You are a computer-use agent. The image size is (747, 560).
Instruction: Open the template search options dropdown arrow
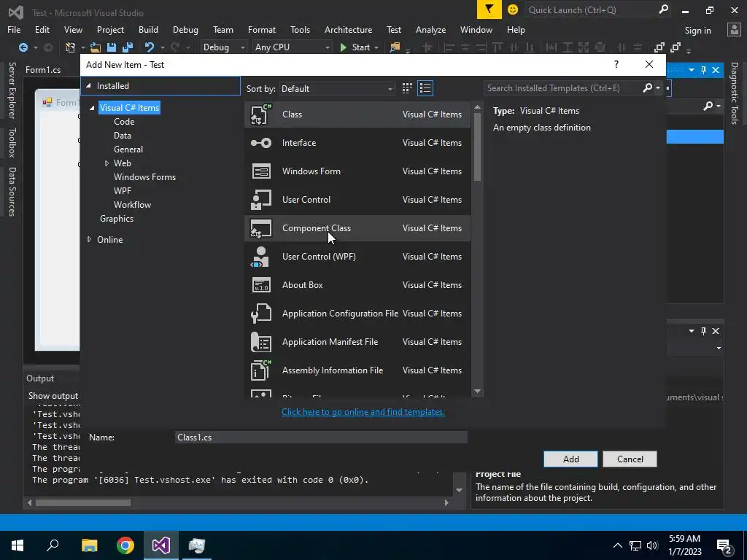click(658, 87)
